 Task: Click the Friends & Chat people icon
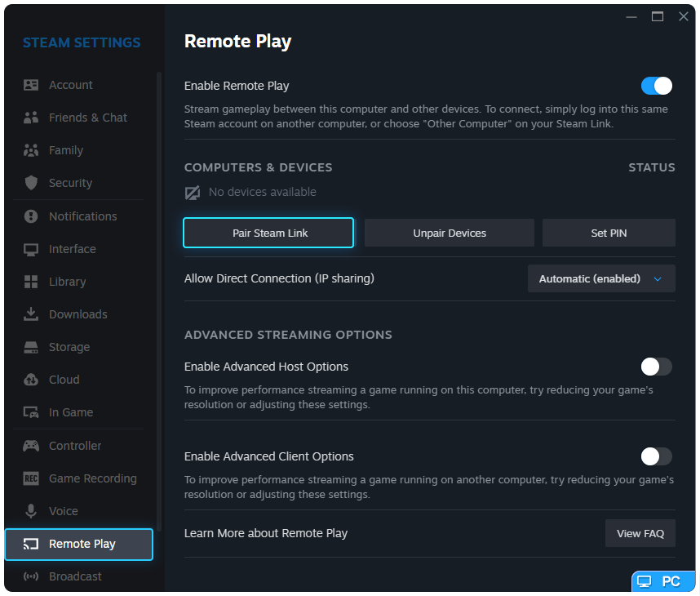click(31, 118)
